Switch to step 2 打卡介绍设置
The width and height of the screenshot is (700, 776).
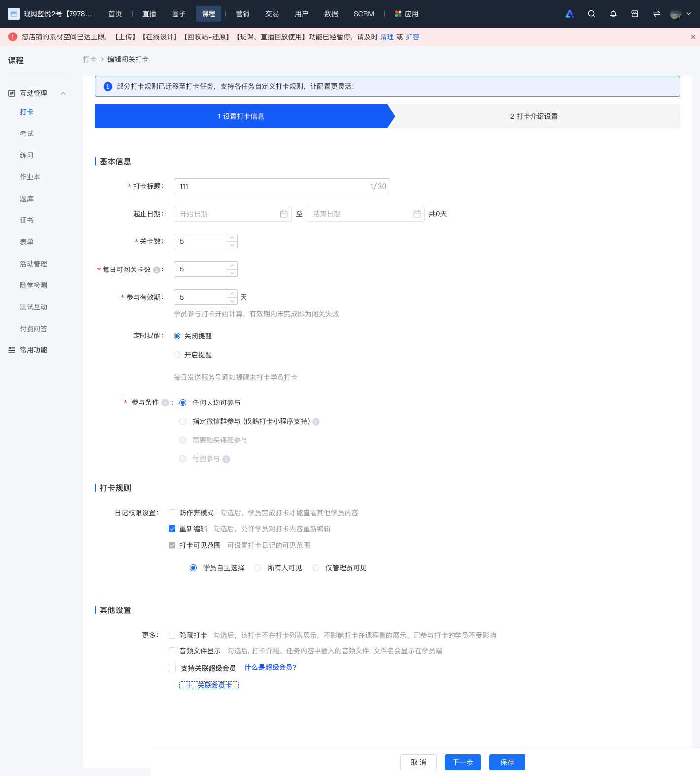[x=534, y=116]
